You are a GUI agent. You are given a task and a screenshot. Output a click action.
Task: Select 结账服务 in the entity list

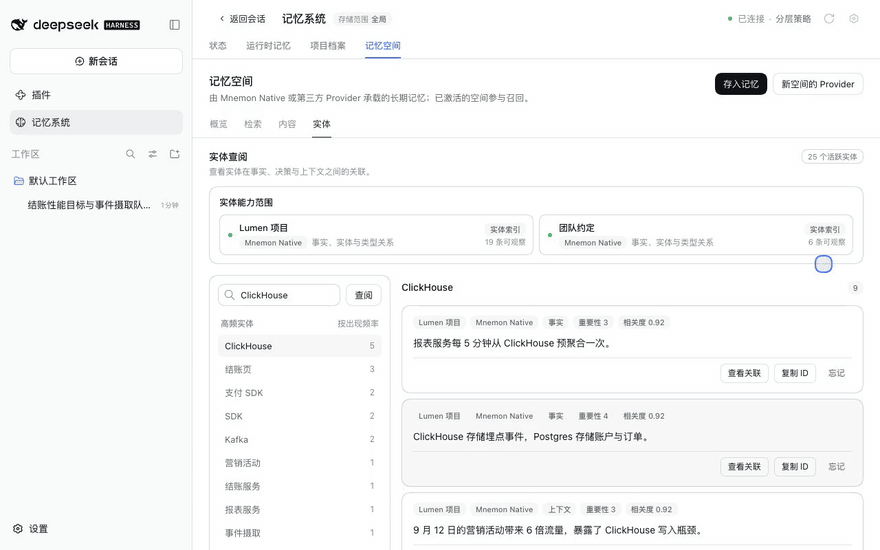tap(300, 486)
